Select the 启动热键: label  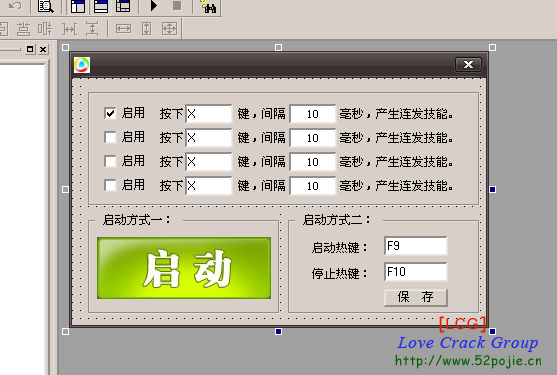340,247
